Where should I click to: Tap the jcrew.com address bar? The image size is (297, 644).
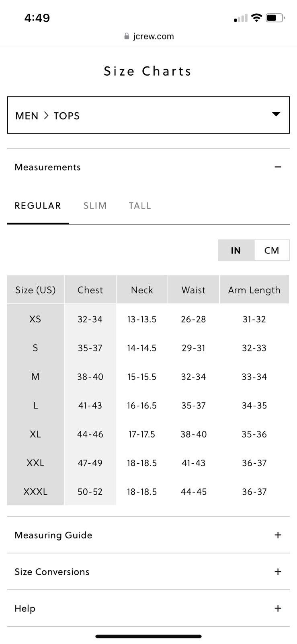[x=149, y=36]
